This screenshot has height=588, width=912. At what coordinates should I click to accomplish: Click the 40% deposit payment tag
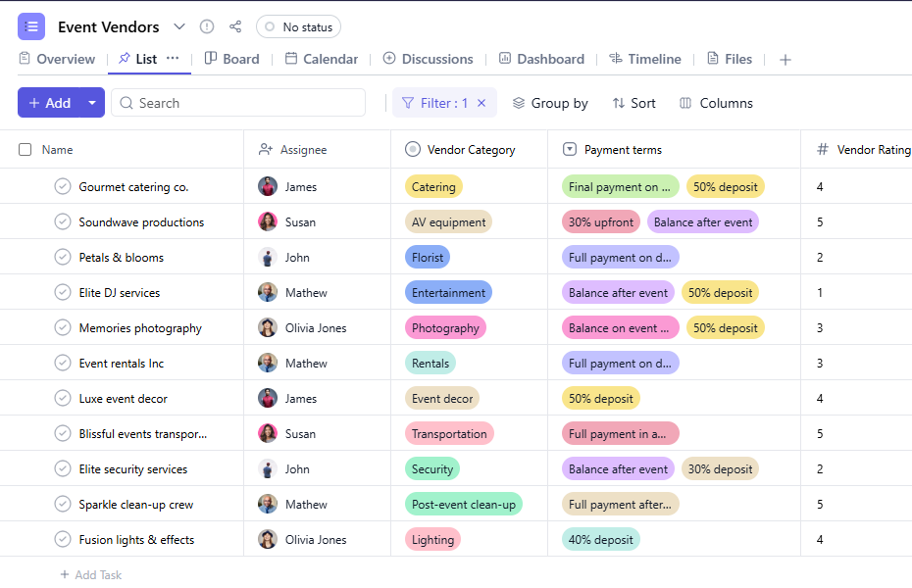601,540
